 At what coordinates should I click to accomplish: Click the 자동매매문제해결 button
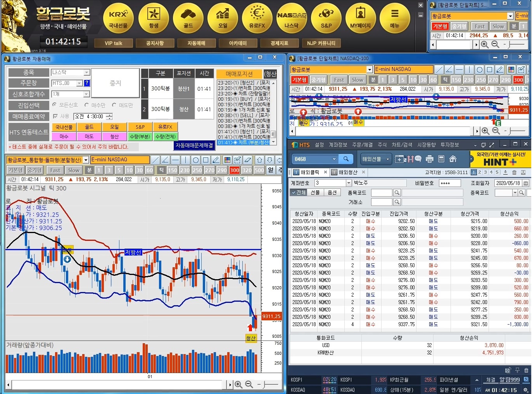[194, 145]
